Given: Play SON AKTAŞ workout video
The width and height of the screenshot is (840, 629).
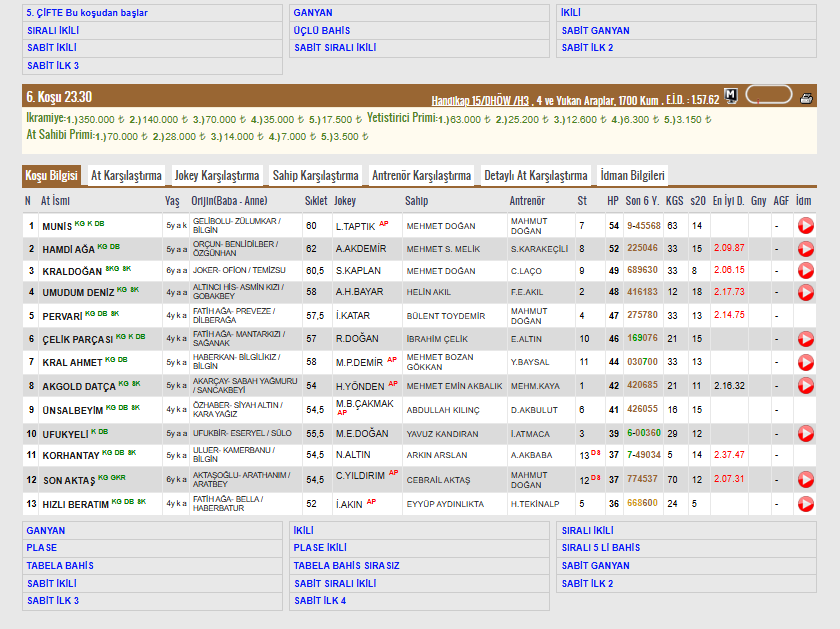Looking at the screenshot, I should [x=805, y=480].
